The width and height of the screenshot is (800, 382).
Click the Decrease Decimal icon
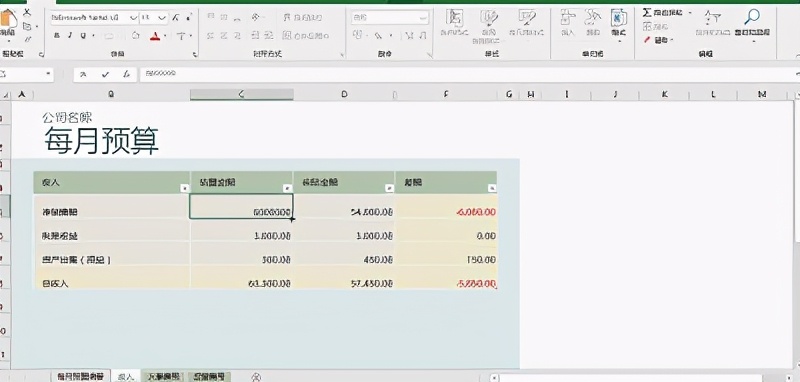422,36
